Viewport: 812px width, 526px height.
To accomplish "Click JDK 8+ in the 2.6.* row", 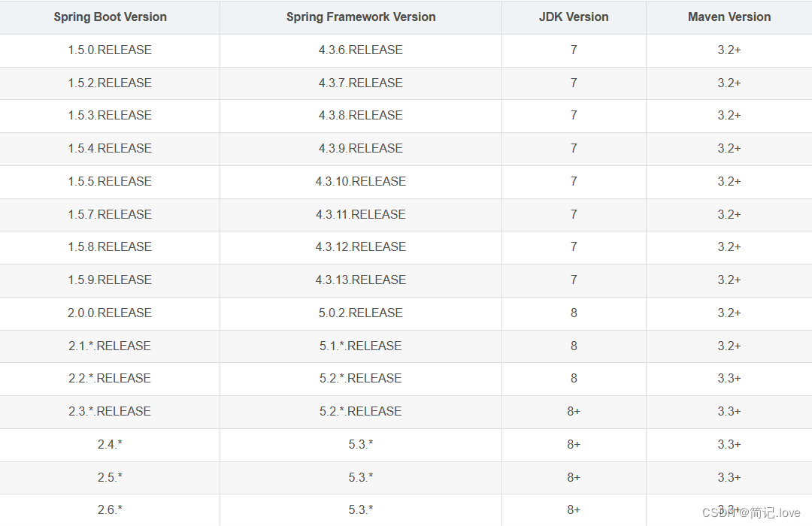I will tap(574, 510).
